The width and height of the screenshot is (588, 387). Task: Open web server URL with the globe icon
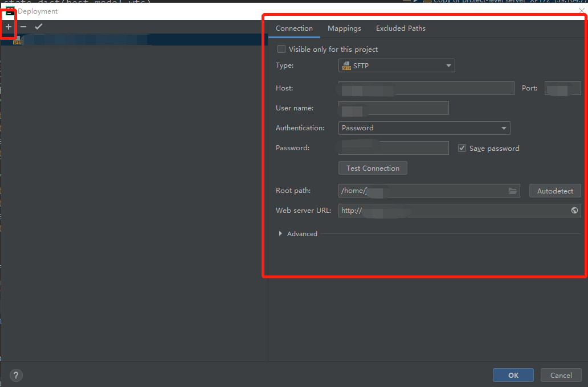point(574,211)
